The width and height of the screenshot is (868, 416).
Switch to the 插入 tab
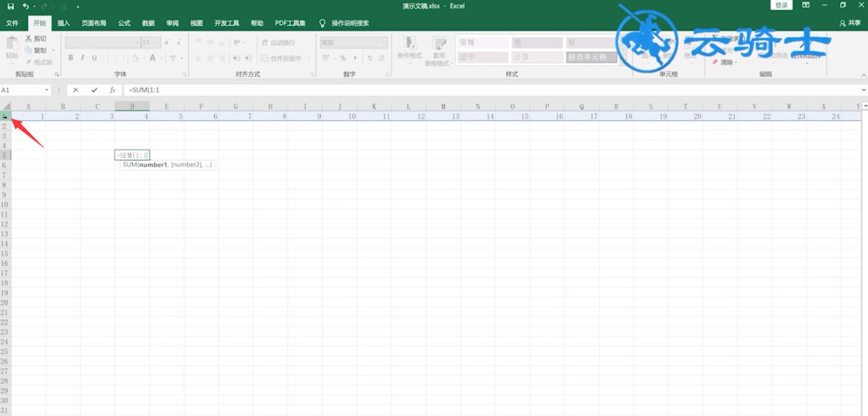(63, 23)
